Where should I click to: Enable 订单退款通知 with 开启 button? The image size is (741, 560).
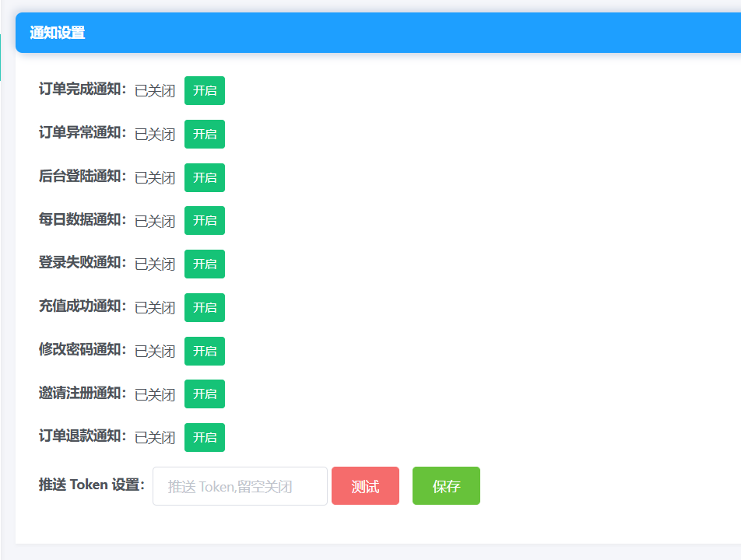tap(204, 437)
